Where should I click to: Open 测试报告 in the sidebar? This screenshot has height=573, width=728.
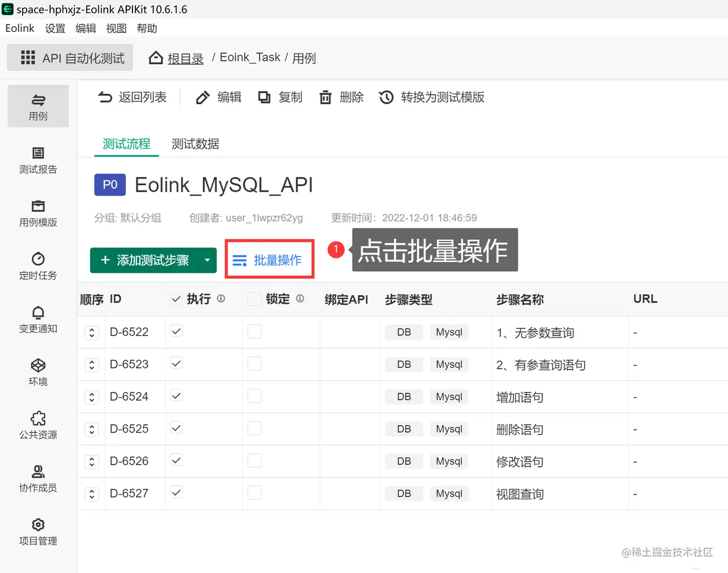[x=38, y=160]
